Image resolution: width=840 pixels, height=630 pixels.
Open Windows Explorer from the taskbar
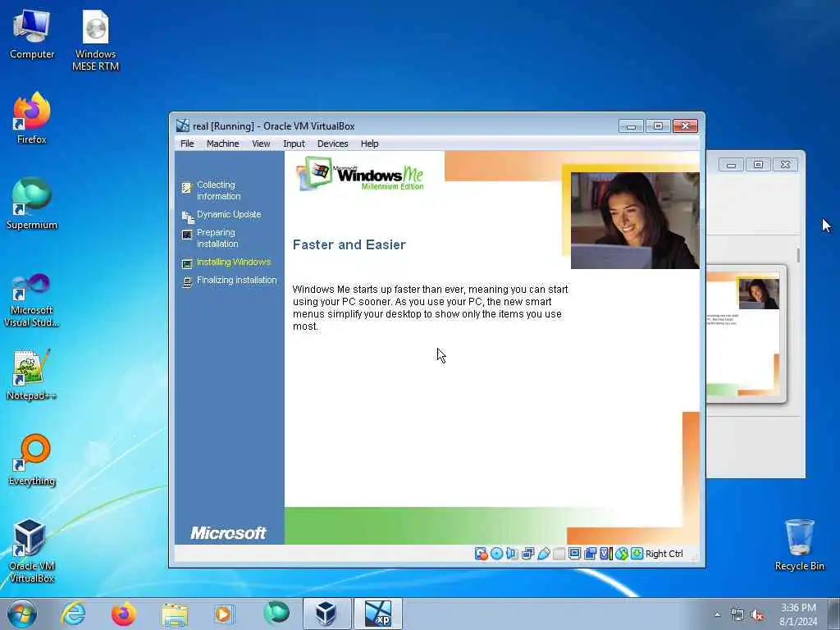tap(175, 614)
